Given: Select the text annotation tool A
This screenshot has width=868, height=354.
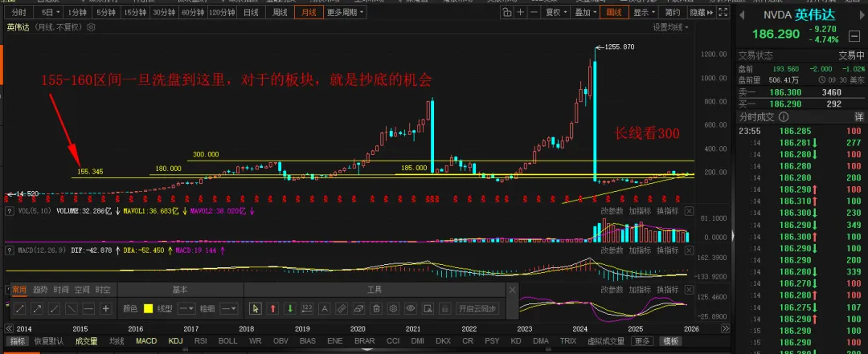Looking at the screenshot, I should point(325,308).
